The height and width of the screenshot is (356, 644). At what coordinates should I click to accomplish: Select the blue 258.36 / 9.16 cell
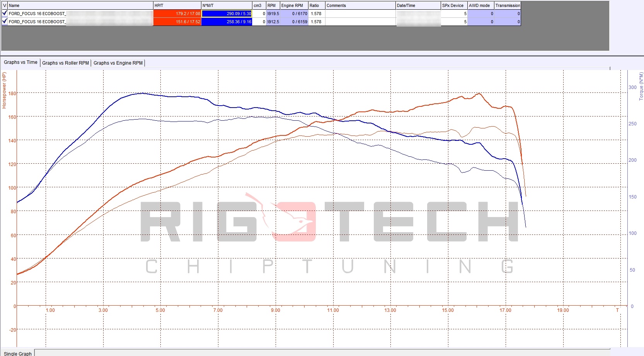227,22
